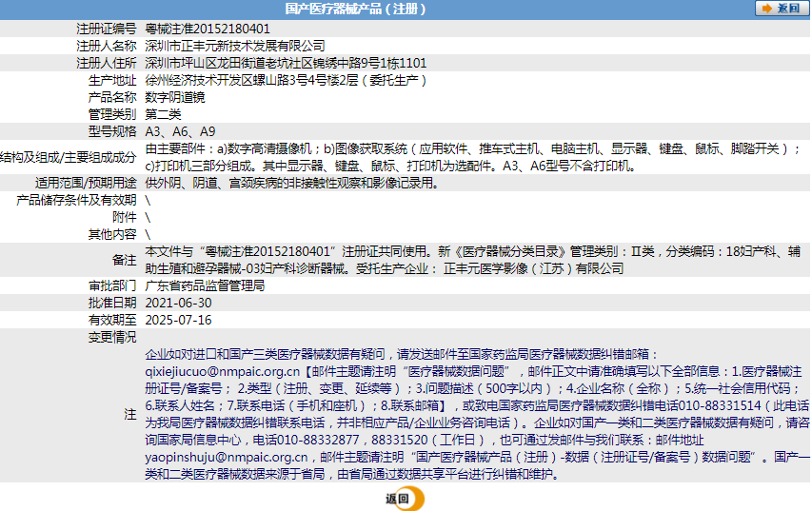The width and height of the screenshot is (812, 511).
Task: Click approval department 广东省药品监督管理局
Action: tap(205, 285)
